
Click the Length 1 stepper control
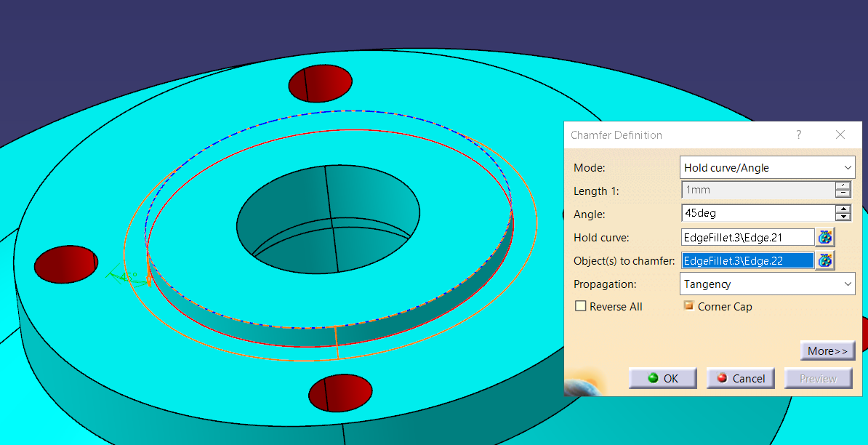coord(843,190)
